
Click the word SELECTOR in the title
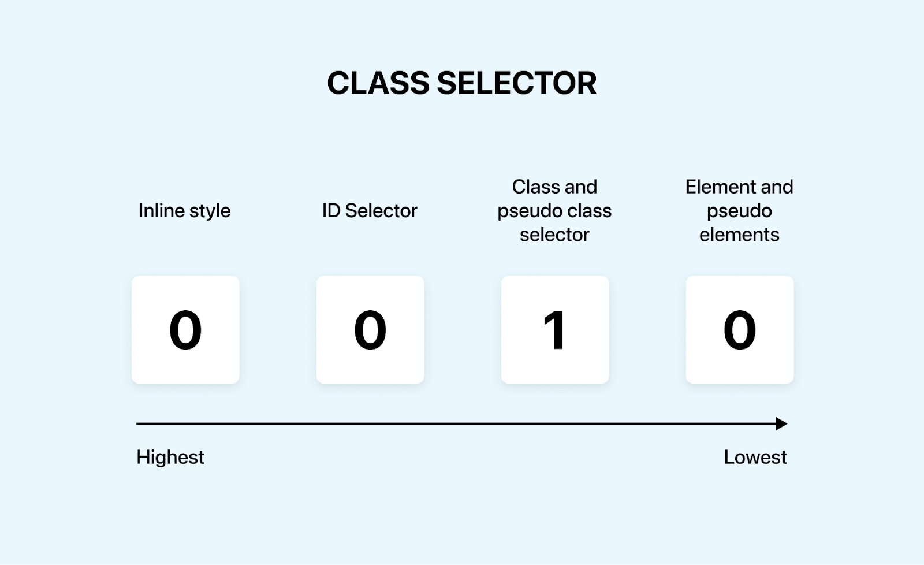[517, 83]
